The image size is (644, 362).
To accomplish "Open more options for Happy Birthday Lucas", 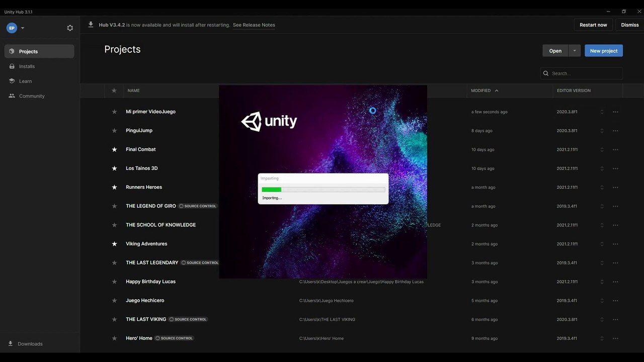I will [615, 282].
